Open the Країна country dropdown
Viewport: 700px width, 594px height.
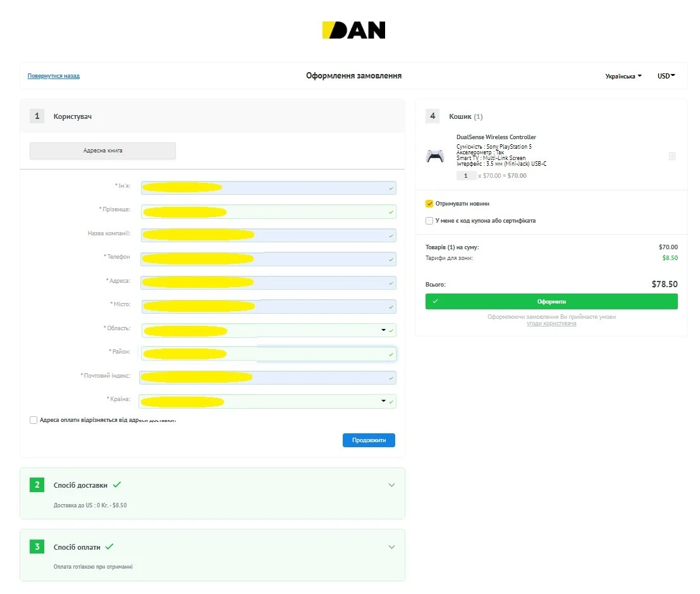(383, 401)
